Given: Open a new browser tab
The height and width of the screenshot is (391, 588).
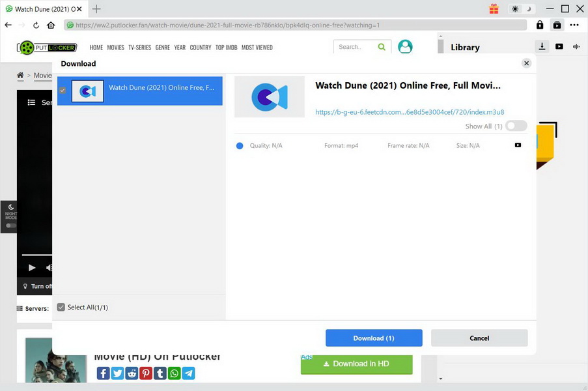Looking at the screenshot, I should [x=96, y=9].
